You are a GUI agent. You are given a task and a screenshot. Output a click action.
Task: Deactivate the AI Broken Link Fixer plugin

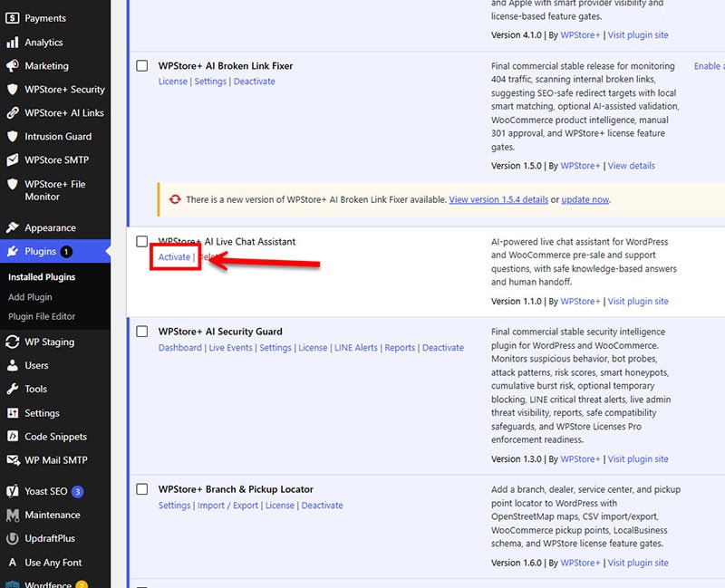click(x=255, y=82)
